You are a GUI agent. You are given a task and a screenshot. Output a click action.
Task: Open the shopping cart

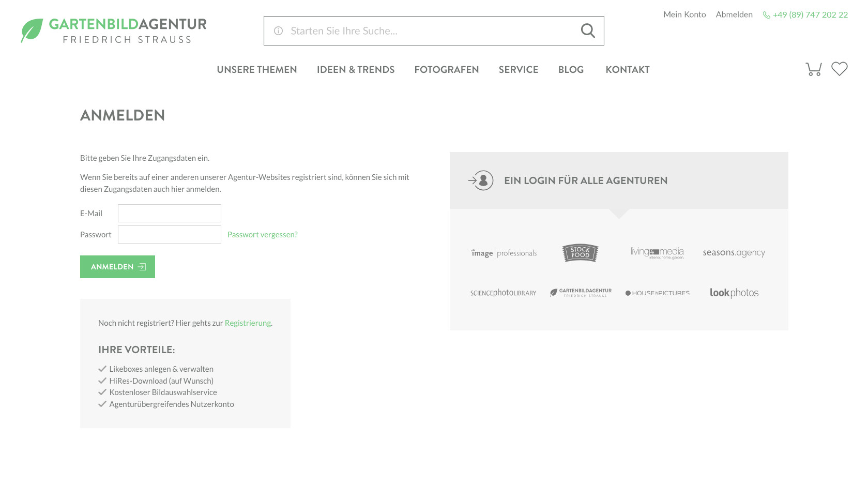813,69
